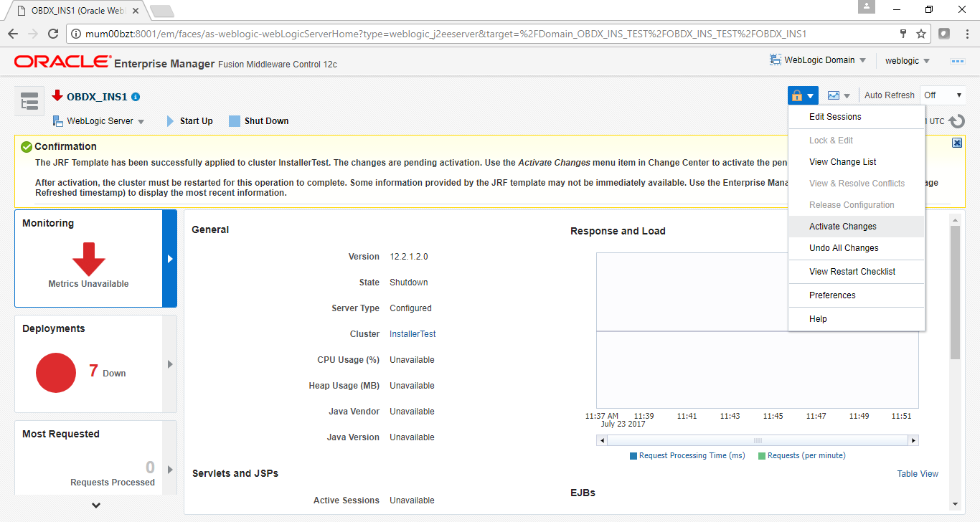Click the Version value 12.2.1.2.0
980x522 pixels.
tap(409, 257)
